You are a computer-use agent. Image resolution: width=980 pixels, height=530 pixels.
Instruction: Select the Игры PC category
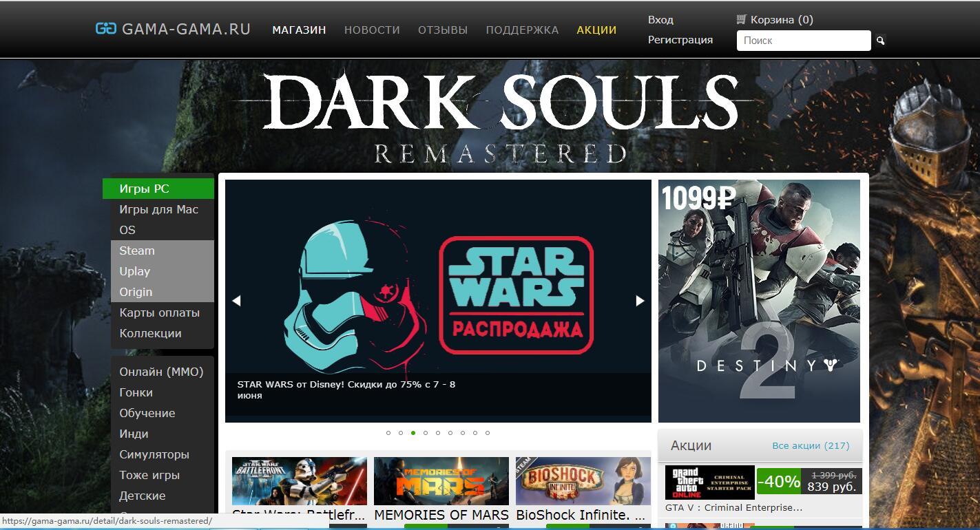[x=158, y=189]
